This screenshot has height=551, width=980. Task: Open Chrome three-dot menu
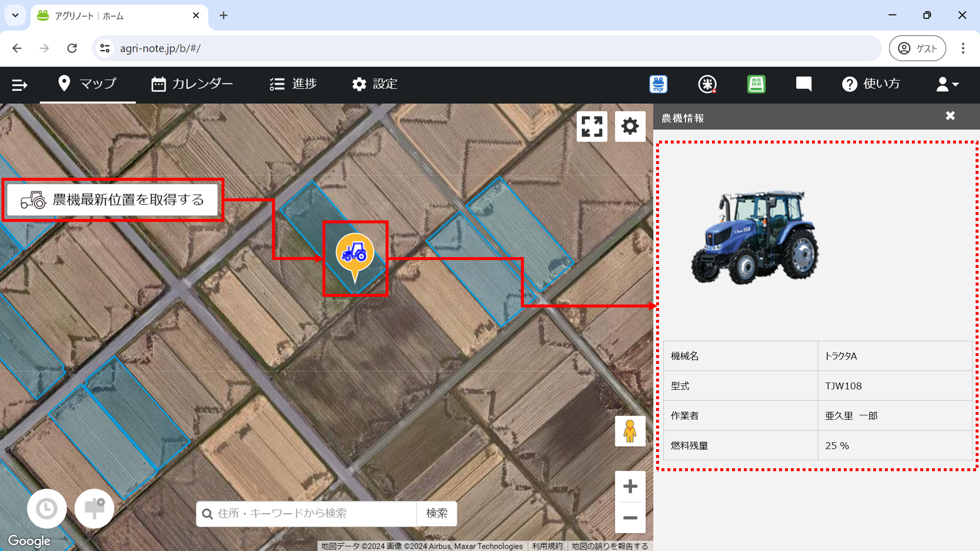coord(963,48)
